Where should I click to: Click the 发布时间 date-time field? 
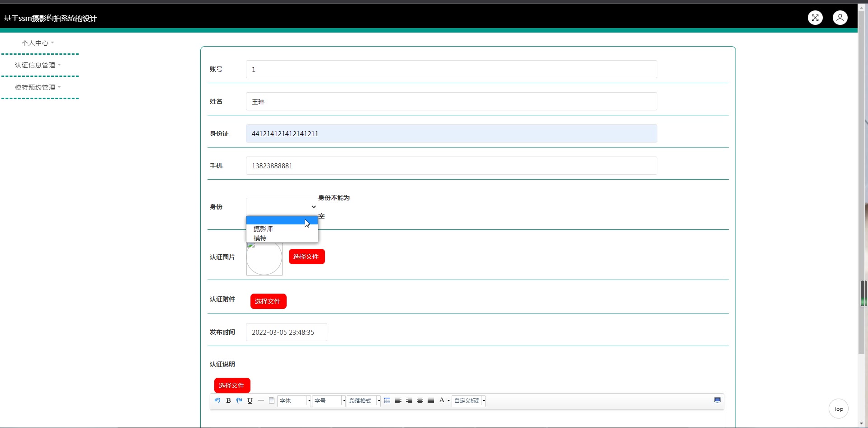pyautogui.click(x=287, y=332)
